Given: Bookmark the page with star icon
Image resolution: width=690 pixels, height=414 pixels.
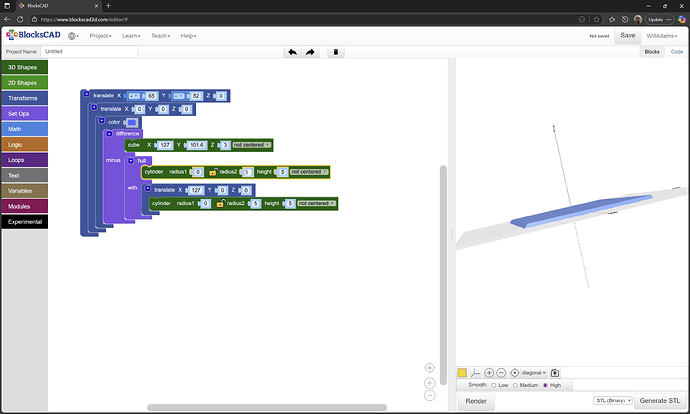Looking at the screenshot, I should point(596,19).
